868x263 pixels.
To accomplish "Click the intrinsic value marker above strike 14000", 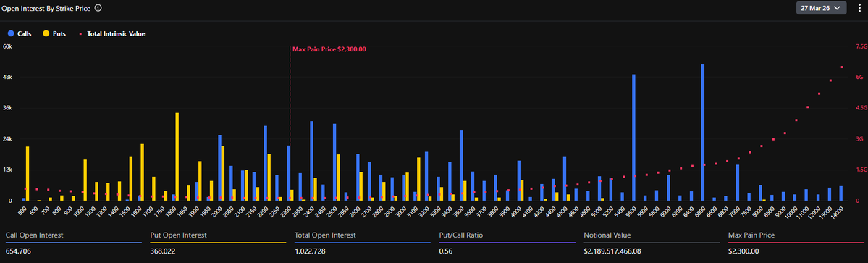I will tap(841, 67).
